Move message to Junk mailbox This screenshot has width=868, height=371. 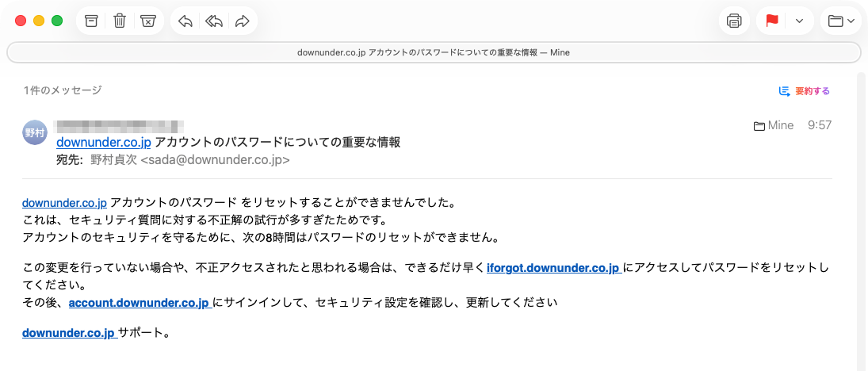click(147, 21)
